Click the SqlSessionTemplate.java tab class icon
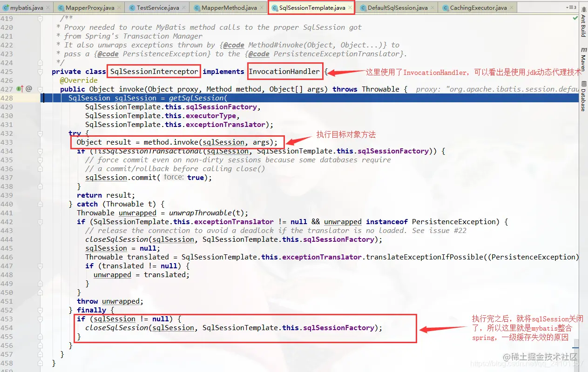Screen dimensions: 588x372 coord(275,8)
